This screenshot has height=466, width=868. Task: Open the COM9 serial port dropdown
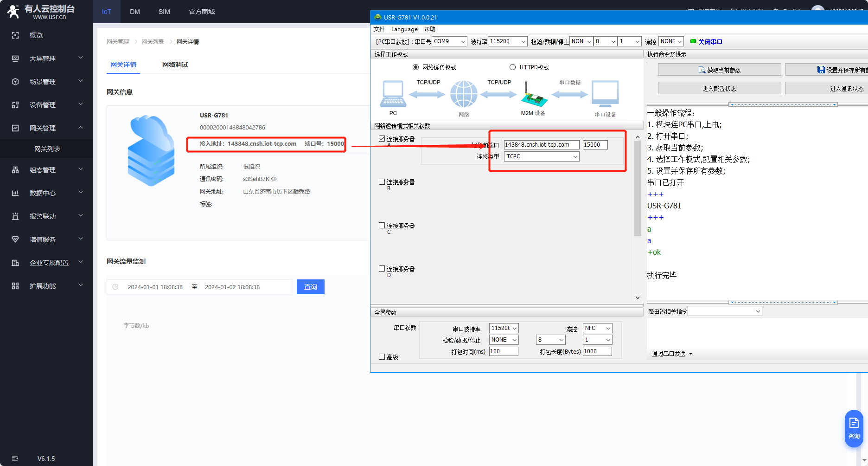click(x=449, y=41)
